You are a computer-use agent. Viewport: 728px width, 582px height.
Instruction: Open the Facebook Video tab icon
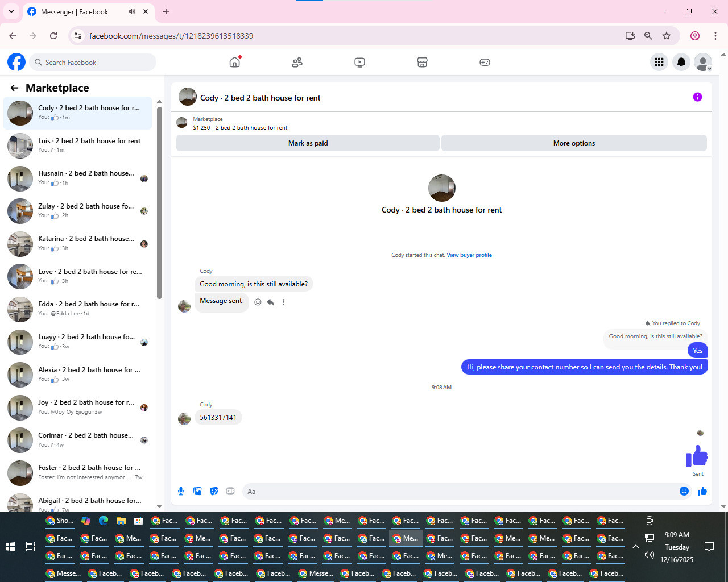pos(359,62)
